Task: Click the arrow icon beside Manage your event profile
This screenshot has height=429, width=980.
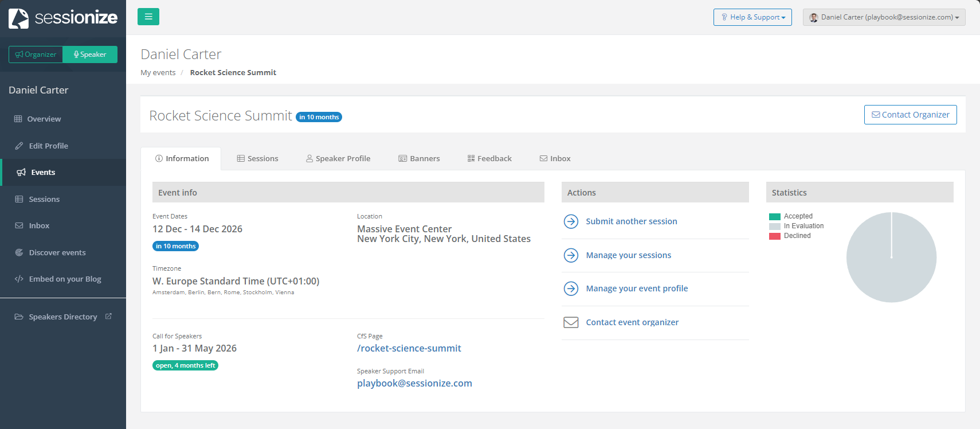Action: [571, 288]
